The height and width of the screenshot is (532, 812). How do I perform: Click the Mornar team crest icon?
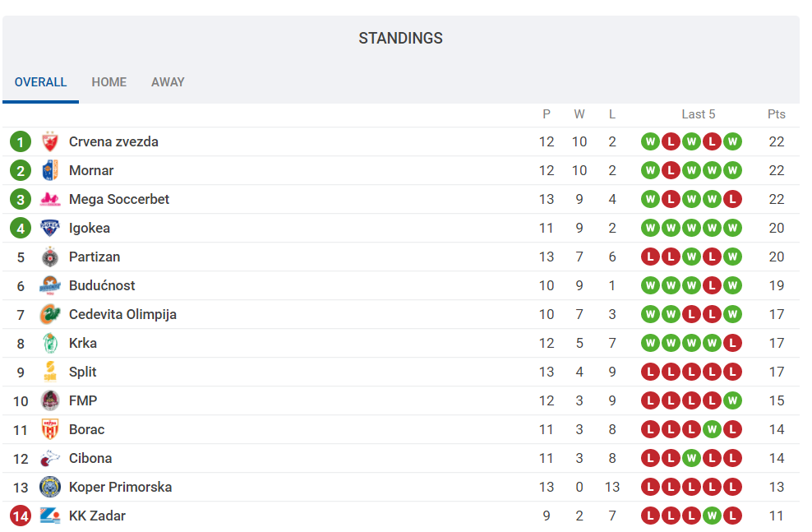pyautogui.click(x=50, y=170)
